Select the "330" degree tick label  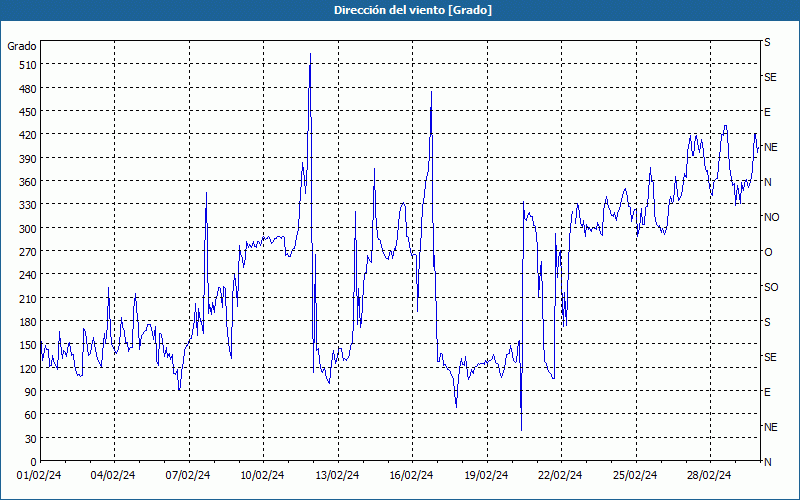[x=28, y=205]
